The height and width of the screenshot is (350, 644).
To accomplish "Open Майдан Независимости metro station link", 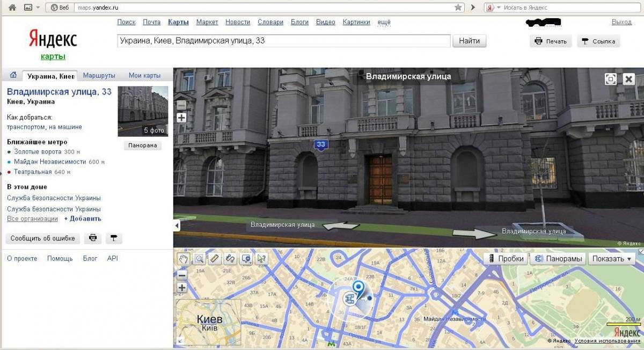I will (50, 162).
